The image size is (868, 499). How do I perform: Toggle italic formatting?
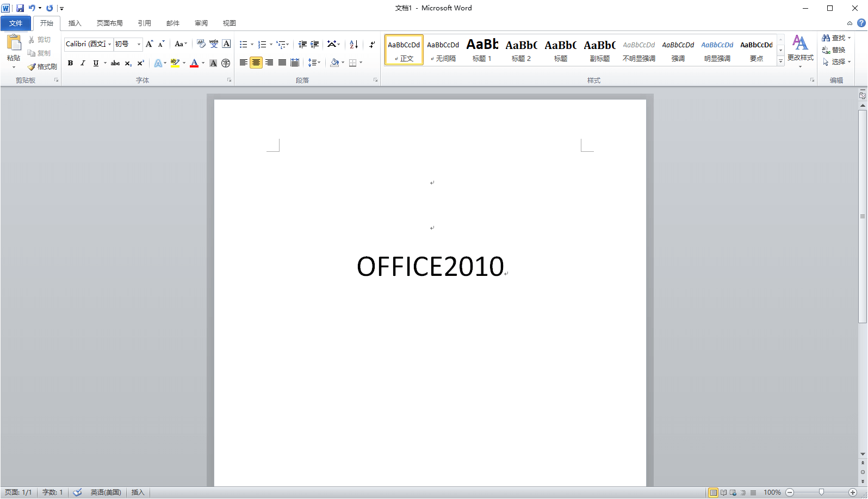pos(83,63)
